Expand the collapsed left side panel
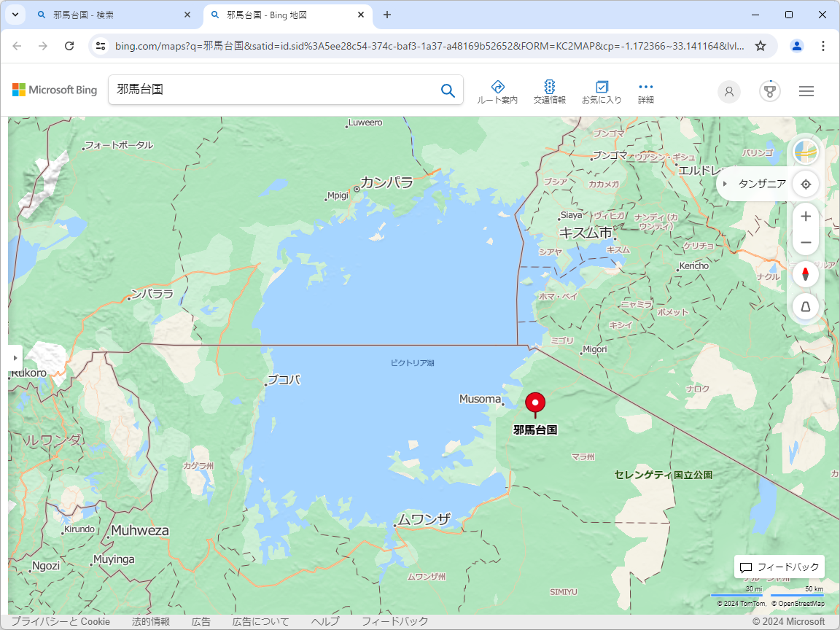This screenshot has height=630, width=840. click(x=15, y=358)
